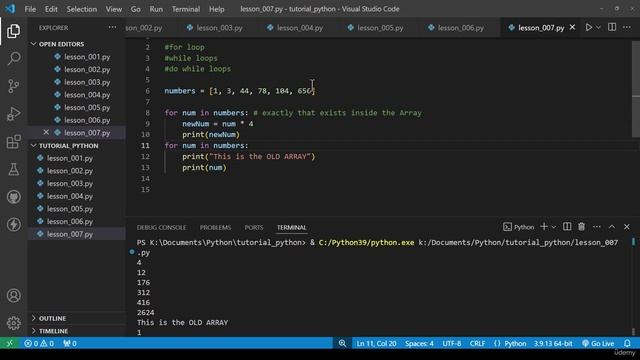
Task: Open Explorer views and more actions ellipsis
Action: (112, 27)
